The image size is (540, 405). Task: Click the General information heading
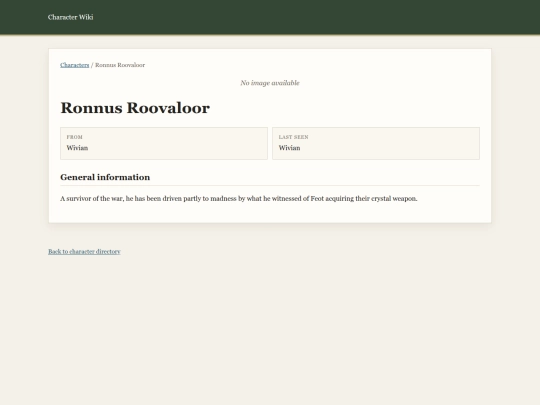click(x=105, y=177)
